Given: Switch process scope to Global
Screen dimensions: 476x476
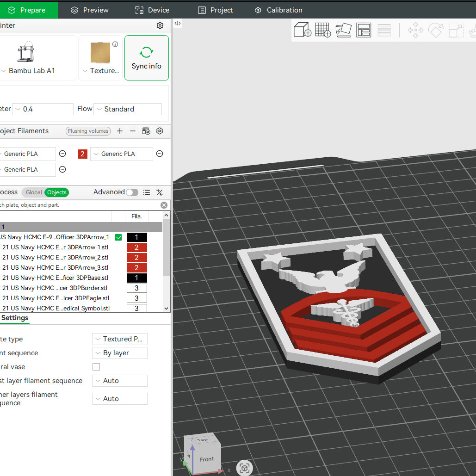Looking at the screenshot, I should [x=34, y=192].
